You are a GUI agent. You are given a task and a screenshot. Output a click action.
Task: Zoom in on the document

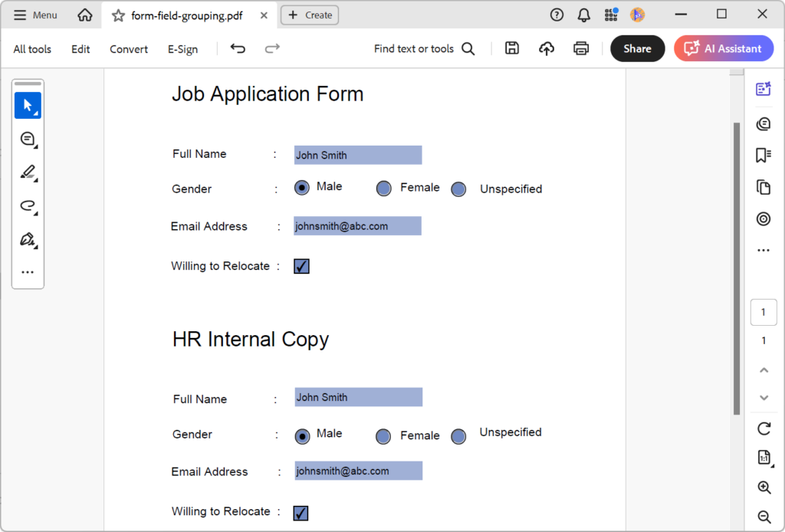click(x=764, y=487)
